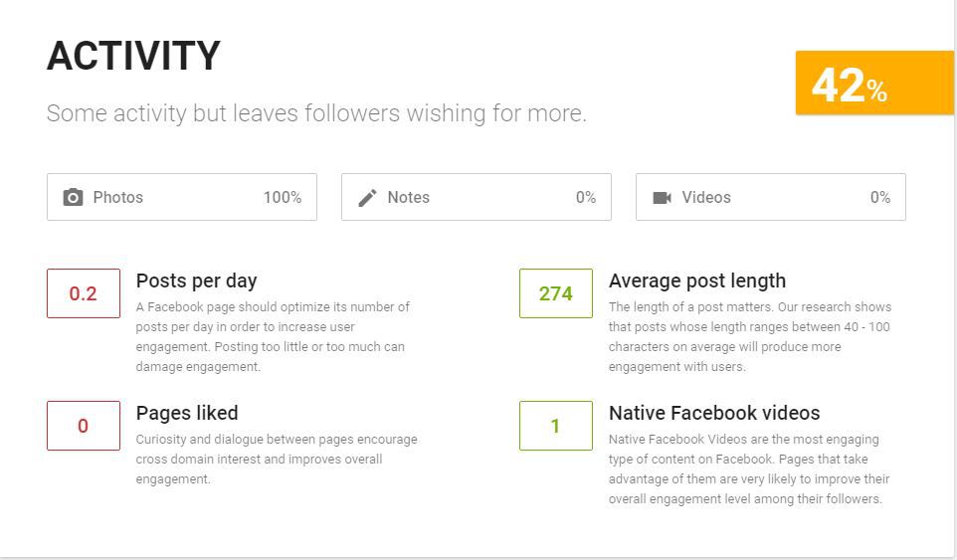Screen dimensions: 957x560
Task: Click the Average post length heading
Action: click(x=697, y=280)
